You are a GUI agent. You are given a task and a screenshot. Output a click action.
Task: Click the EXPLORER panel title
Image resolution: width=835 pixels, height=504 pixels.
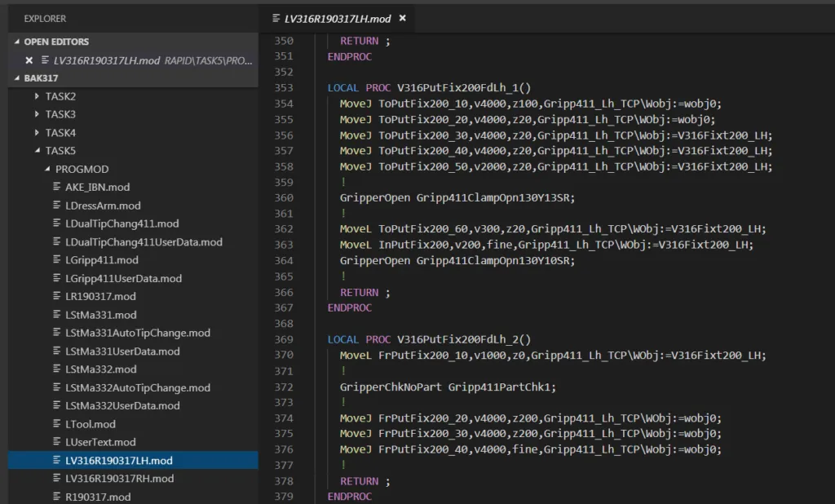click(x=46, y=19)
